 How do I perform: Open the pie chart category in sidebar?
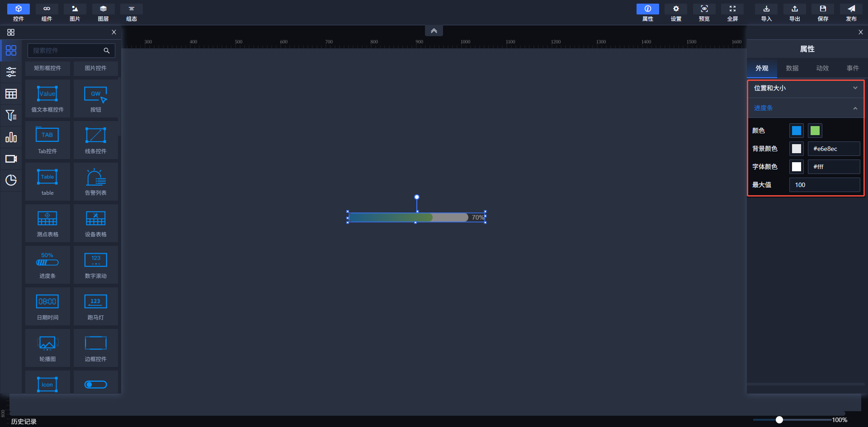point(11,180)
